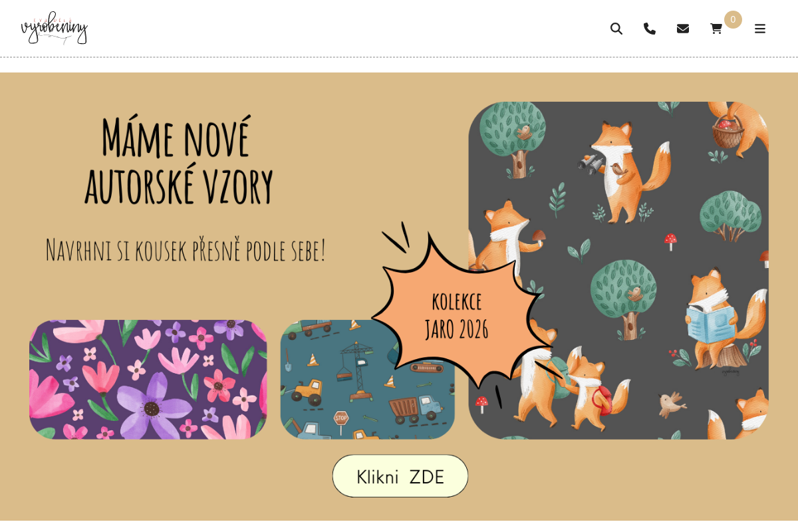Click the Vyrobeniny logo

[x=55, y=28]
